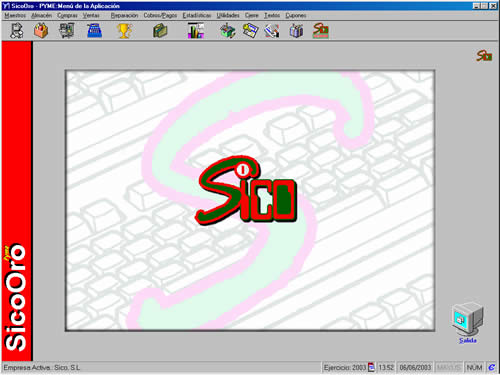Click the Internet Explorer icon in status bar
The width and height of the screenshot is (500, 375).
pyautogui.click(x=491, y=367)
